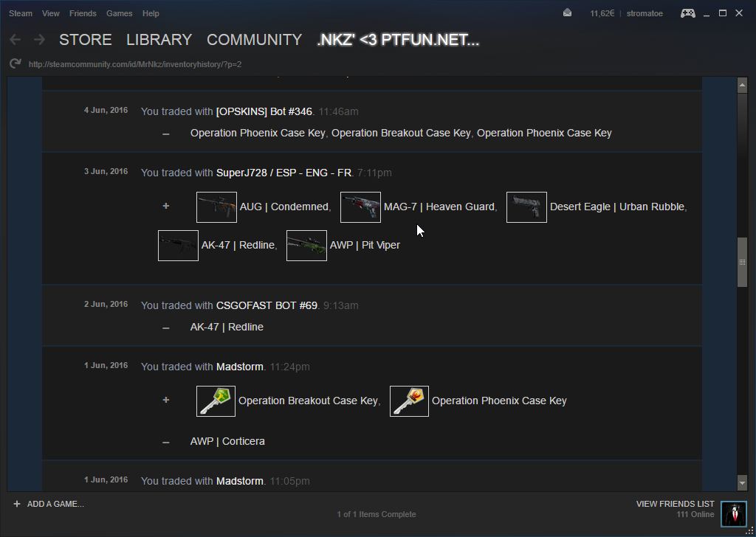Click the forward navigation arrow
Screen dimensions: 756x537
pyautogui.click(x=39, y=40)
